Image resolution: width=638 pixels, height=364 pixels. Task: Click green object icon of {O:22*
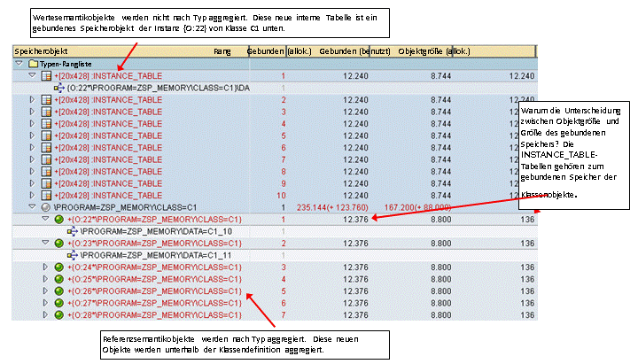point(59,220)
